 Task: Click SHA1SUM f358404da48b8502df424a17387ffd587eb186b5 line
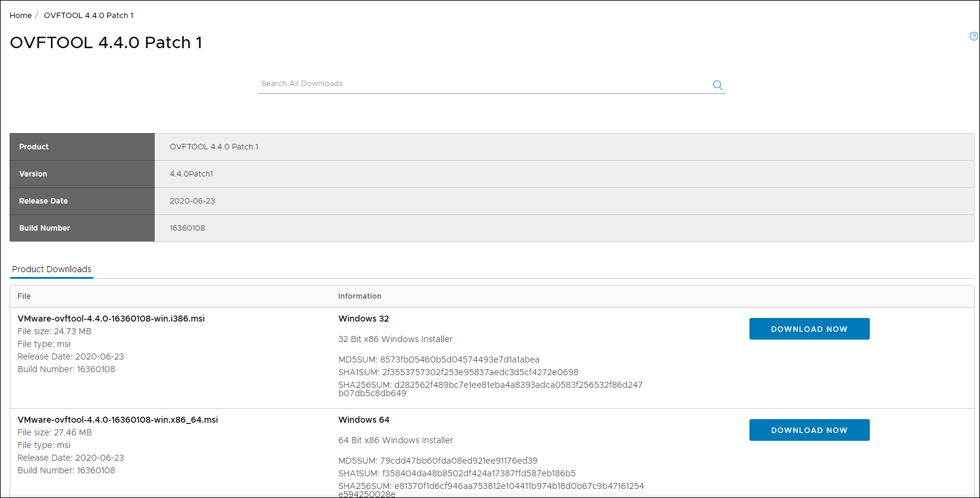coord(457,473)
